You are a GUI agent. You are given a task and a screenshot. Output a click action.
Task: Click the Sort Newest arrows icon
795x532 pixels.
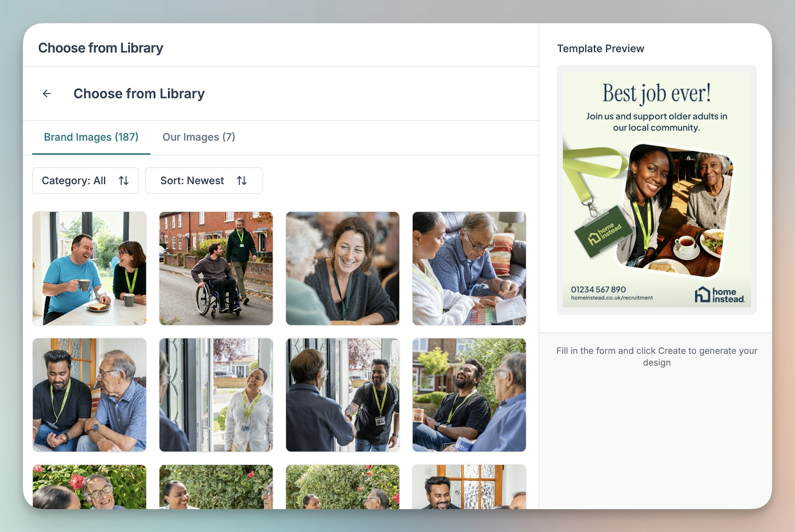(242, 181)
